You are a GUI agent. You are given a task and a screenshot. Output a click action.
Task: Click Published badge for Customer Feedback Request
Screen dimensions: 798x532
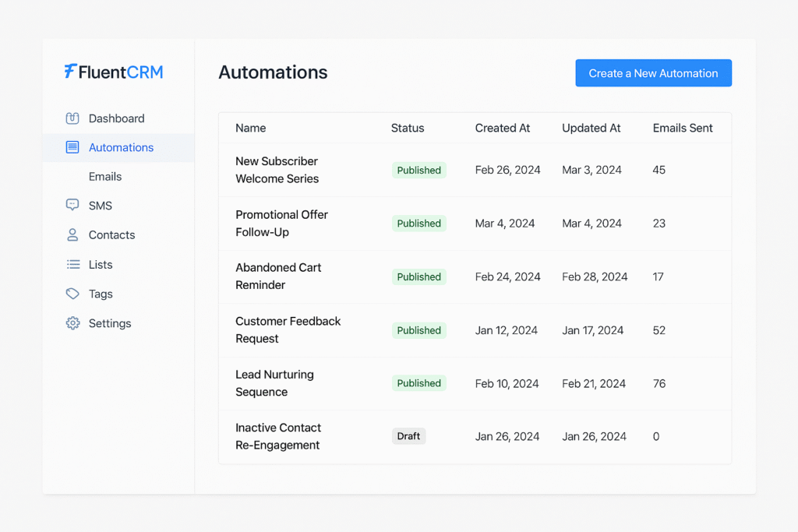418,330
